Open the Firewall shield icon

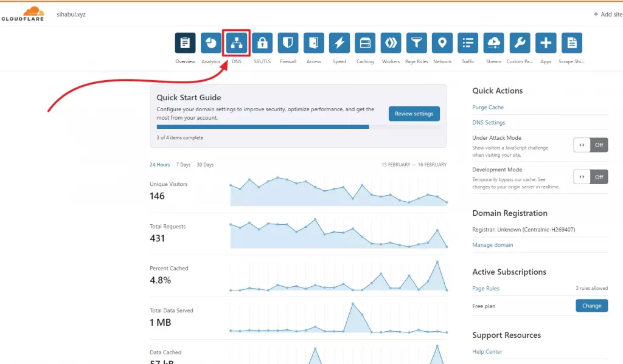point(288,43)
